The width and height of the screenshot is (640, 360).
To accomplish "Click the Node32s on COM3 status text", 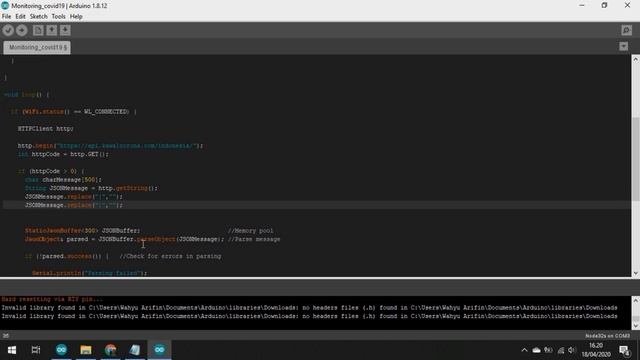I will (607, 336).
